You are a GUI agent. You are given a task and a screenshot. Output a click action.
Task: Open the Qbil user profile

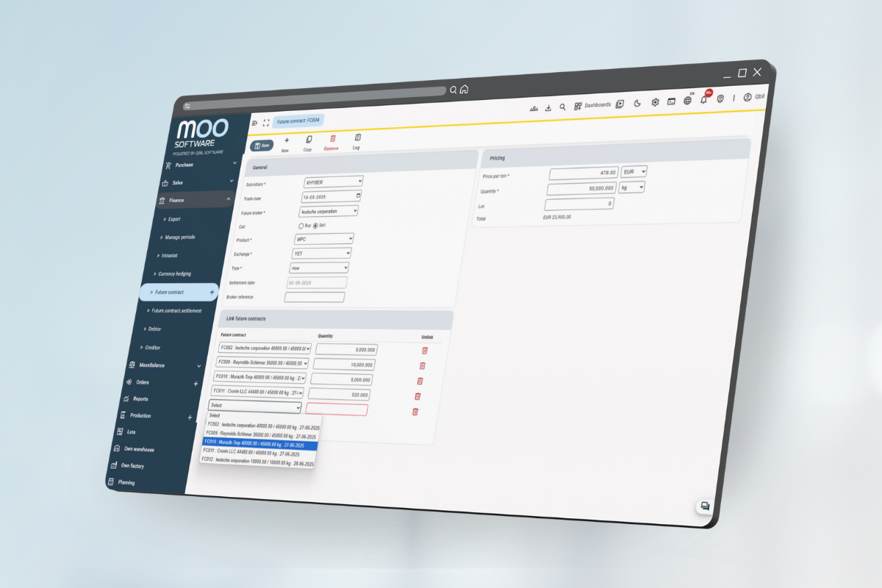[753, 97]
